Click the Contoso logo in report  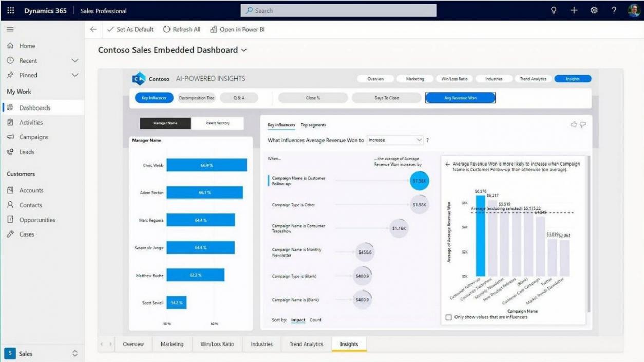(139, 79)
